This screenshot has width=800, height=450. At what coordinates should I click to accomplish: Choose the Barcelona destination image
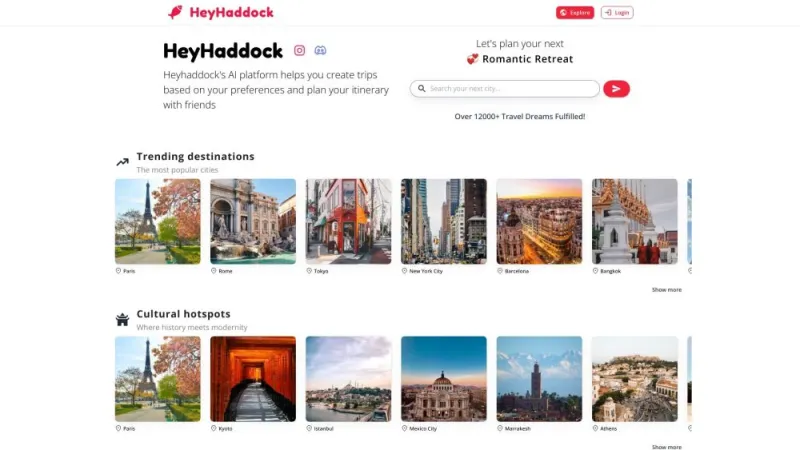click(x=539, y=221)
